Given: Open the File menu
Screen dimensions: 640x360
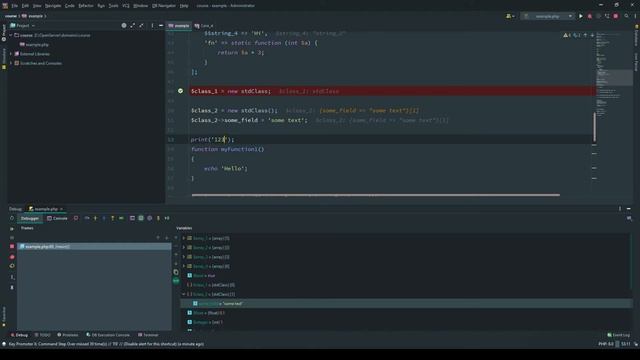Looking at the screenshot, I should click(x=15, y=6).
